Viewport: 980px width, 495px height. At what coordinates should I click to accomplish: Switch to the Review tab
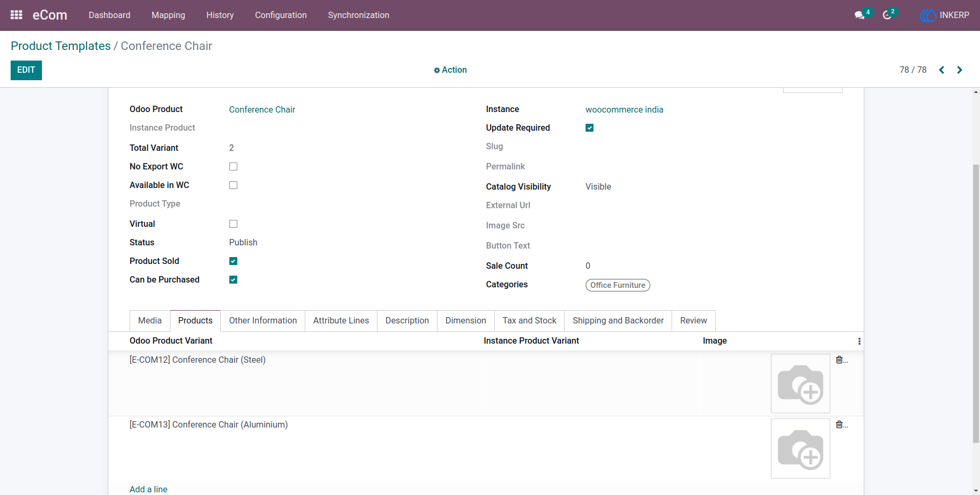[x=693, y=321]
